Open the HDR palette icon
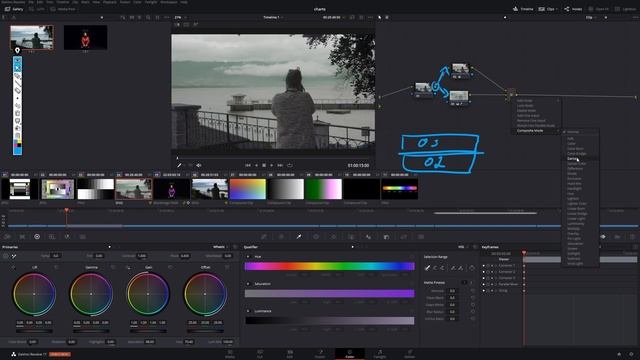This screenshot has height=360, width=640. point(52,237)
